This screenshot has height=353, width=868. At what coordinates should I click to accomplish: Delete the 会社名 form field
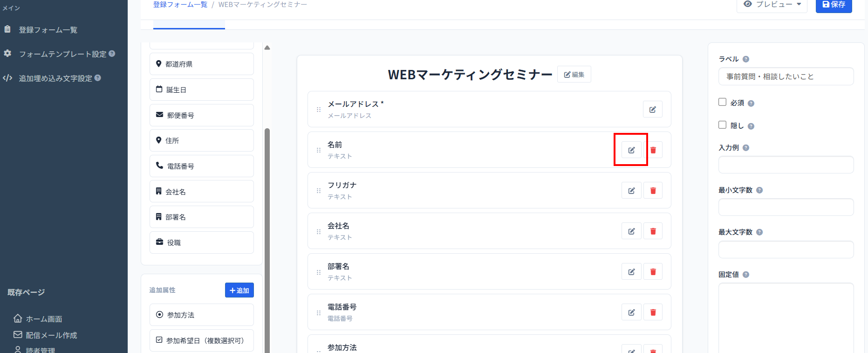653,231
